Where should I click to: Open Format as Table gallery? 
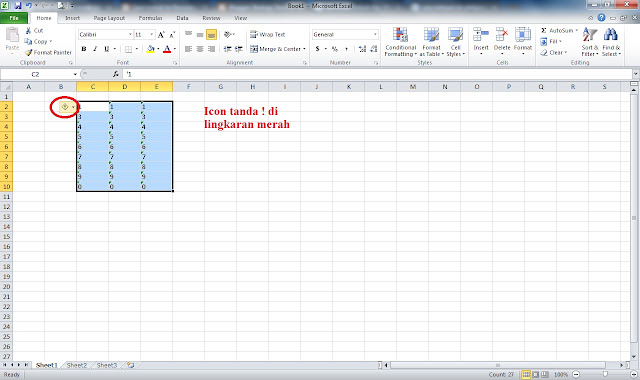click(x=431, y=42)
